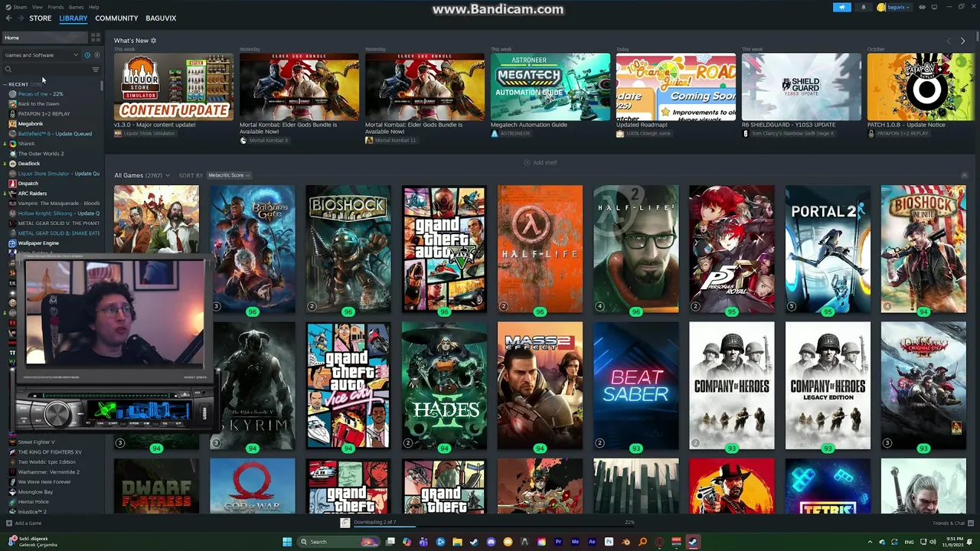Click the back navigation arrow
Image resolution: width=980 pixels, height=551 pixels.
(x=8, y=18)
